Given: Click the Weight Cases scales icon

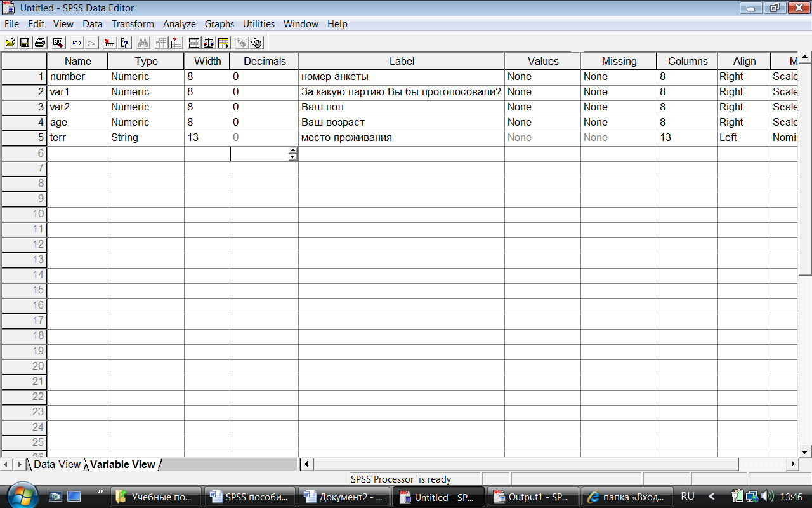Looking at the screenshot, I should click(209, 43).
